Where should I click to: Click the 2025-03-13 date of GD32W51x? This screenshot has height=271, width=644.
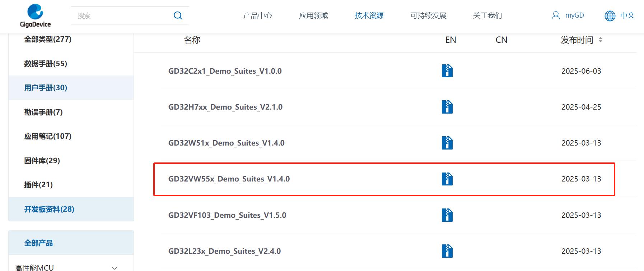click(581, 143)
